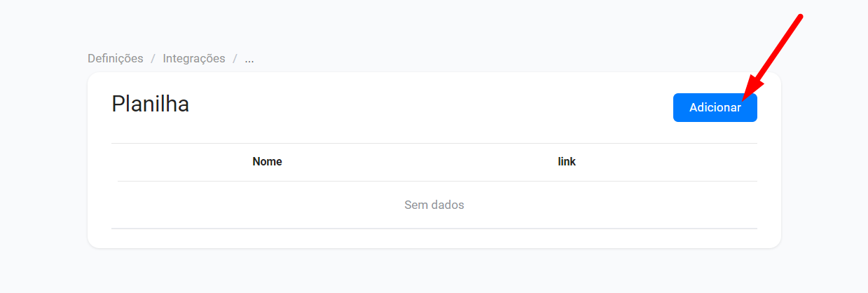Select the link column header
Image resolution: width=868 pixels, height=293 pixels.
coord(567,162)
